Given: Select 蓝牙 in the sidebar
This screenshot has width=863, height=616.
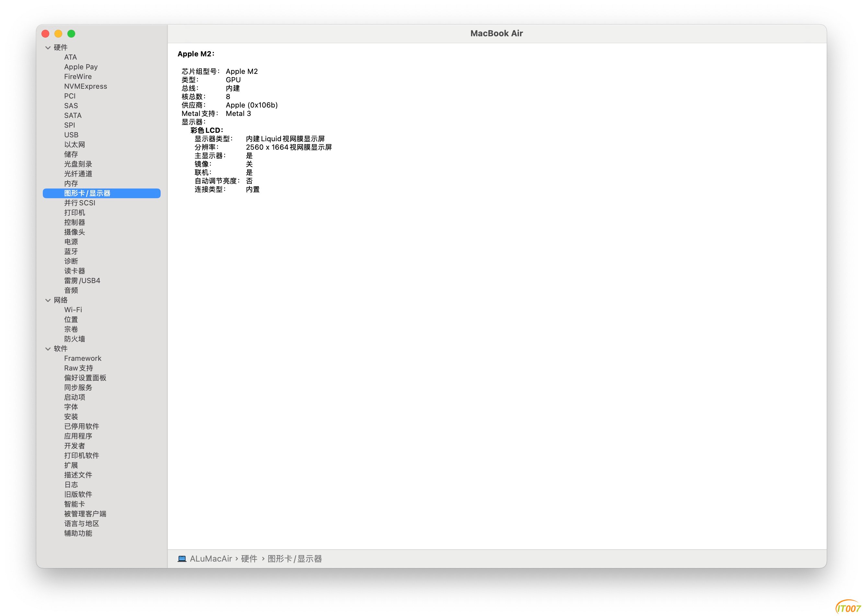Looking at the screenshot, I should tap(71, 251).
